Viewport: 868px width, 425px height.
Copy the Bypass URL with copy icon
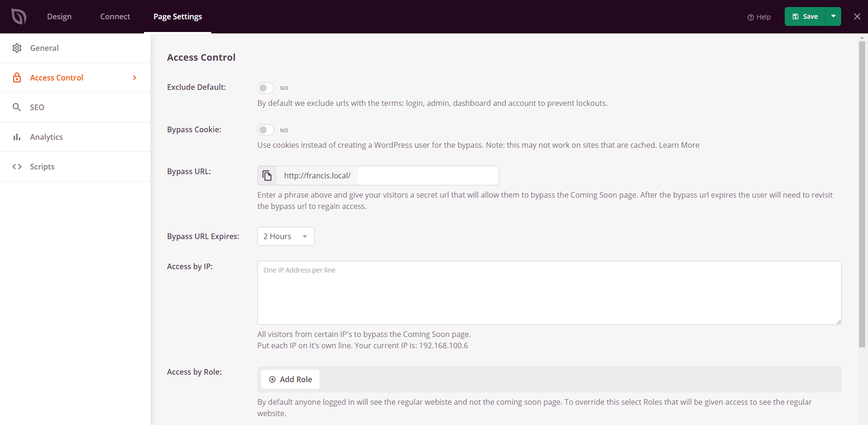tap(267, 176)
